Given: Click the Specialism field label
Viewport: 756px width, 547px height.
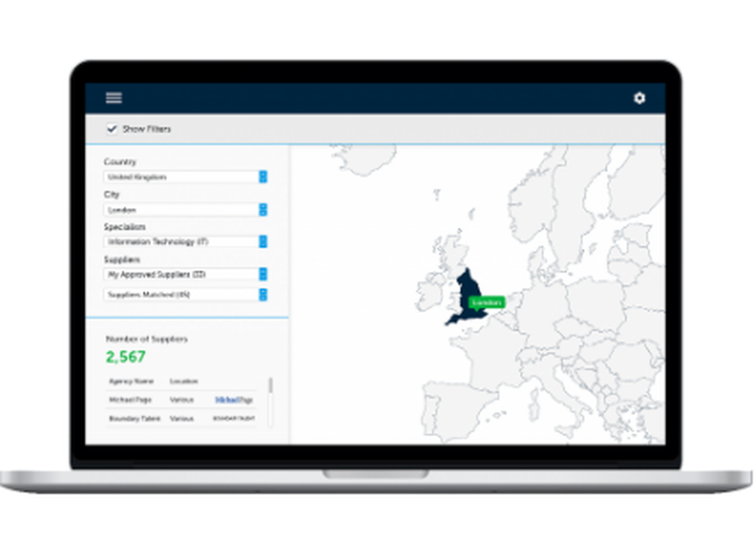Looking at the screenshot, I should click(x=125, y=227).
